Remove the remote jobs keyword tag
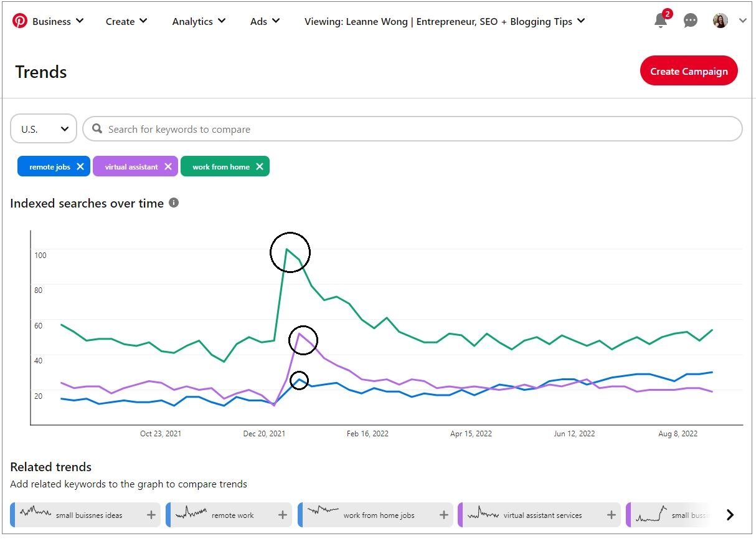 80,166
